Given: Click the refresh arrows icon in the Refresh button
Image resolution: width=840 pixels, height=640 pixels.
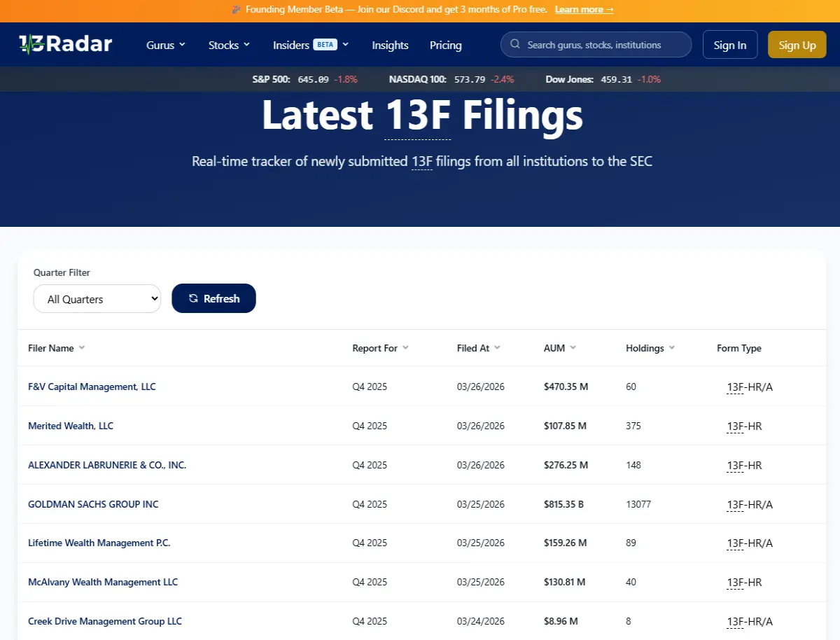Looking at the screenshot, I should (194, 298).
